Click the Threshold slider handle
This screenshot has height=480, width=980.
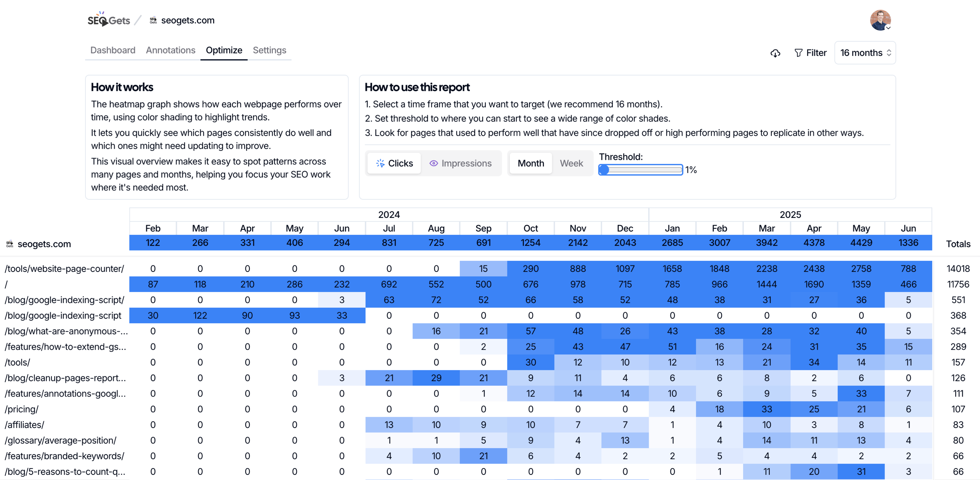(604, 170)
